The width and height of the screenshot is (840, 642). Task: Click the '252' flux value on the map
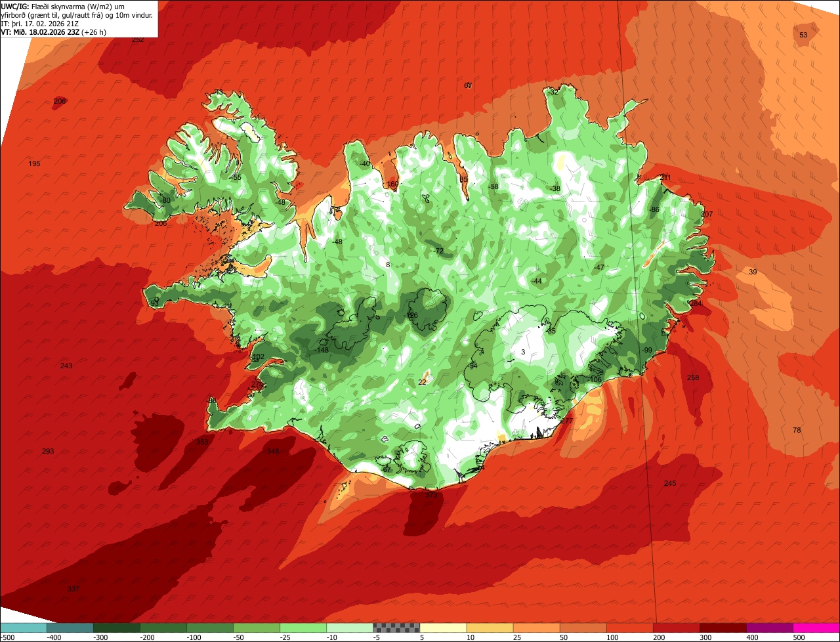(x=138, y=40)
